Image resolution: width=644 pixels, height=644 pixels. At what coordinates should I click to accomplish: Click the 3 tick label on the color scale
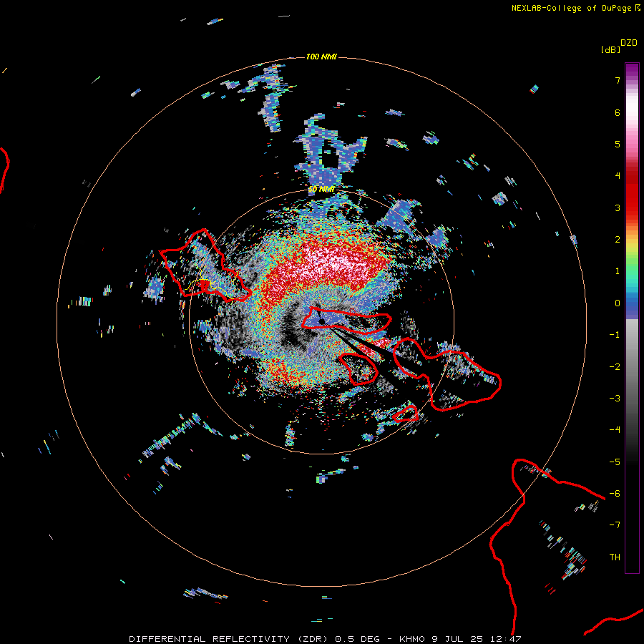coord(618,208)
